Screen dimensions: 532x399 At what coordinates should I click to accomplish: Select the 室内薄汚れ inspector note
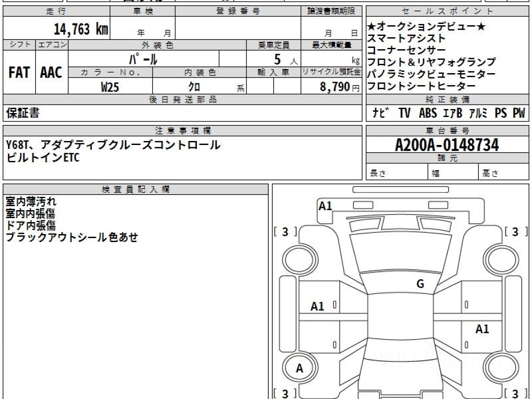(x=31, y=202)
